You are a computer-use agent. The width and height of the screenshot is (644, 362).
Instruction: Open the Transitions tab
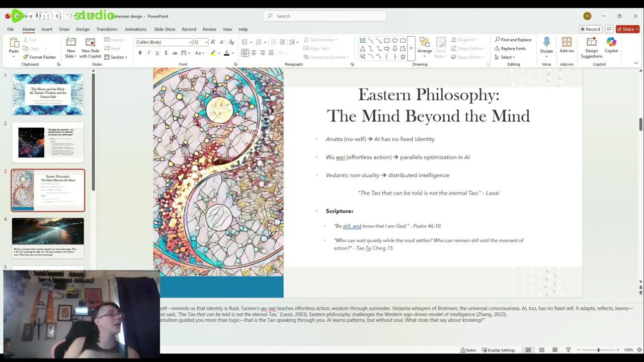(107, 29)
